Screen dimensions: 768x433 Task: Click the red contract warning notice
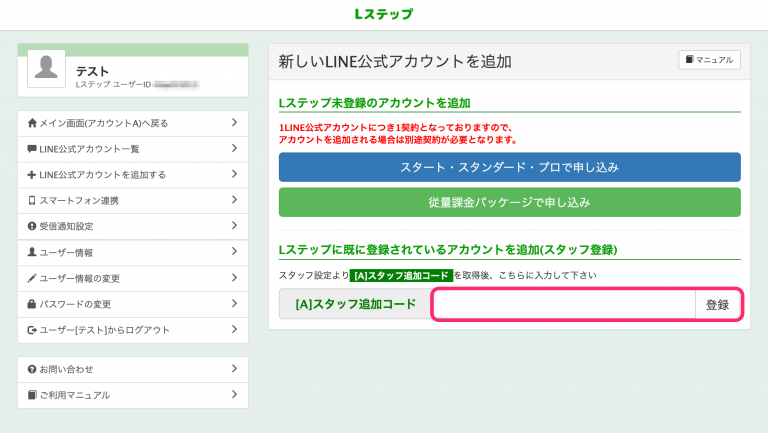[398, 134]
